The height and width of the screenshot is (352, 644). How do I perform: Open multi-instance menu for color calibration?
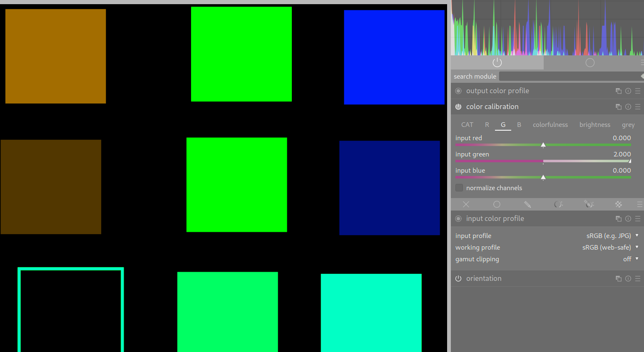click(x=619, y=107)
